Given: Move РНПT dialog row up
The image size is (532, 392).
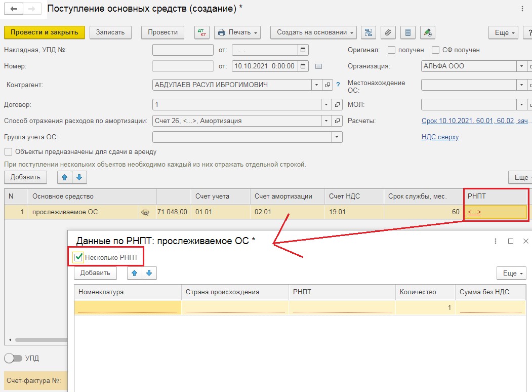Looking at the screenshot, I should pyautogui.click(x=134, y=273).
